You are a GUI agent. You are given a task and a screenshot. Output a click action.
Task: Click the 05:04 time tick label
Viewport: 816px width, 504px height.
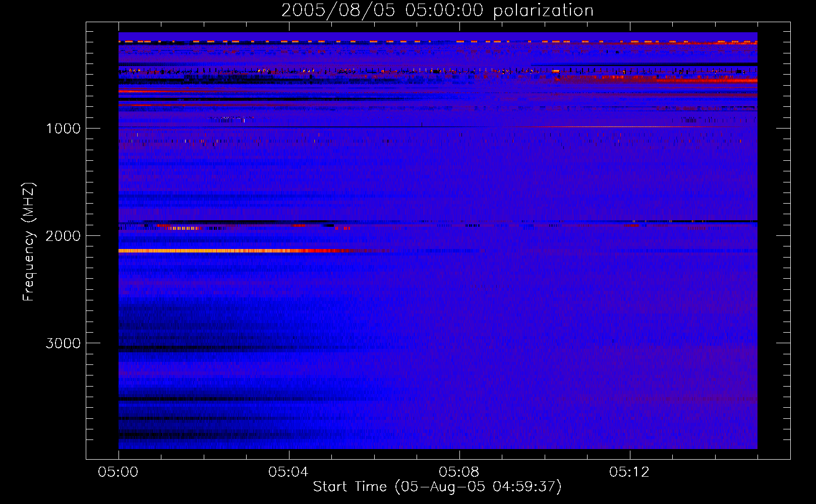288,472
